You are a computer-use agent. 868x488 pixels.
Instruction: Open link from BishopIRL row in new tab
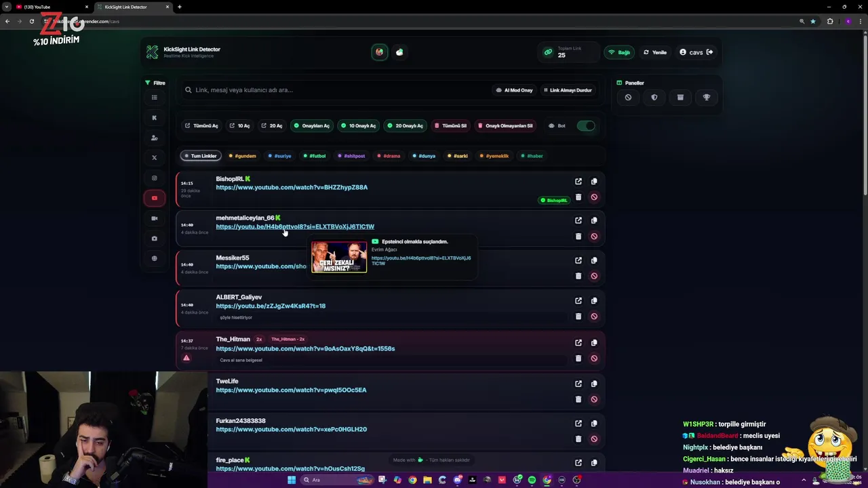[578, 182]
